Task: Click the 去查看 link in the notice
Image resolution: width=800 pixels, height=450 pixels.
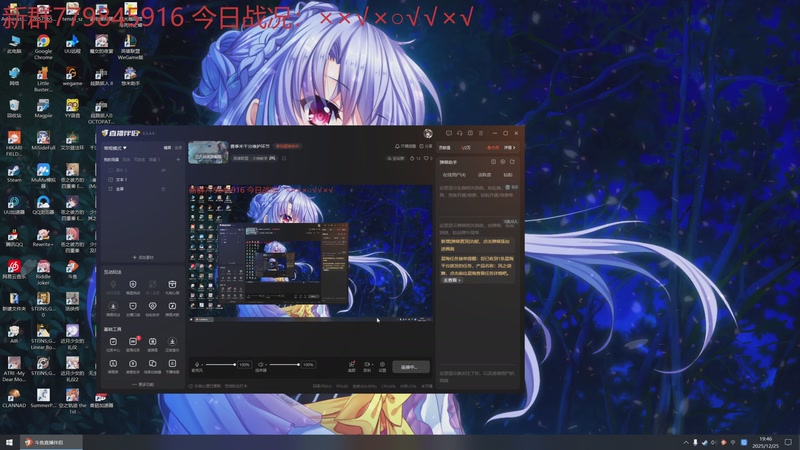Action: tap(452, 280)
